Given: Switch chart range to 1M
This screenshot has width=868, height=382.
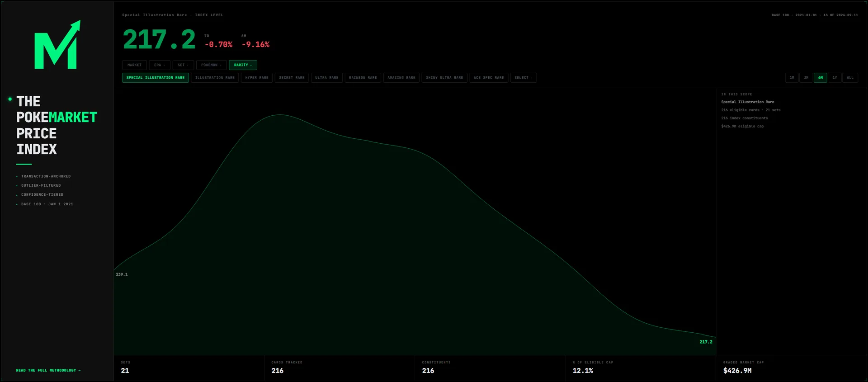Looking at the screenshot, I should coord(792,78).
